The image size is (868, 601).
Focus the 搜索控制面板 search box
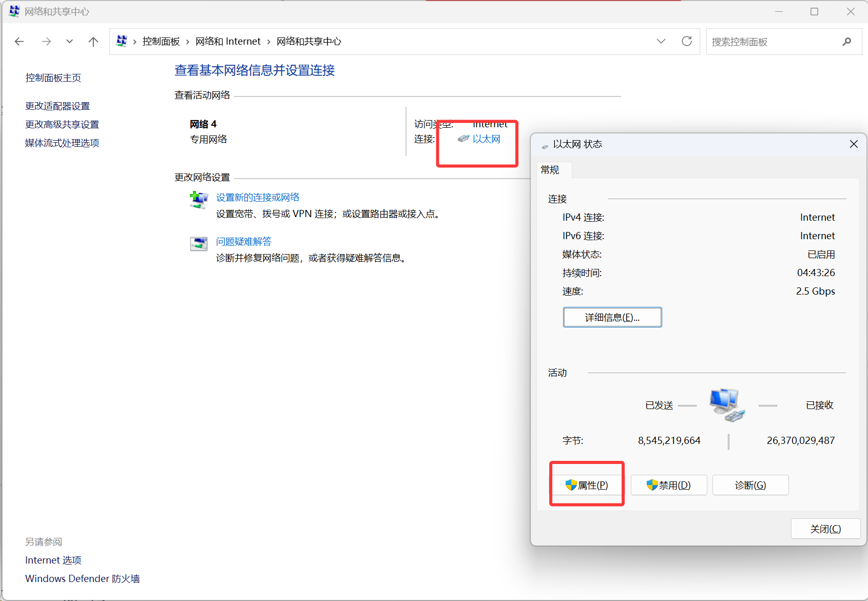pyautogui.click(x=773, y=42)
